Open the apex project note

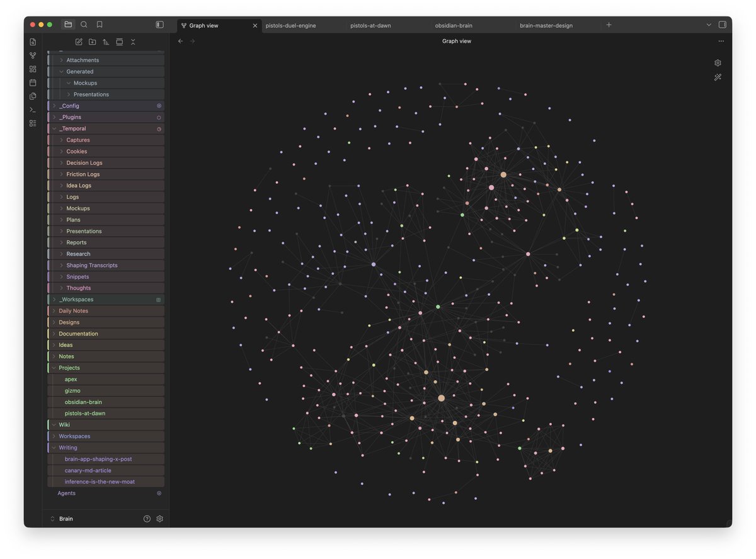pos(106,380)
